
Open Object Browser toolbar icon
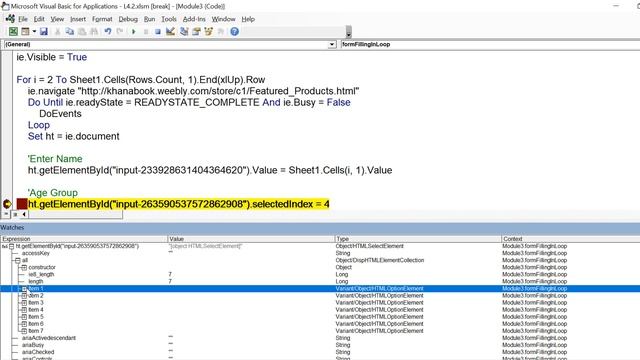click(x=209, y=31)
